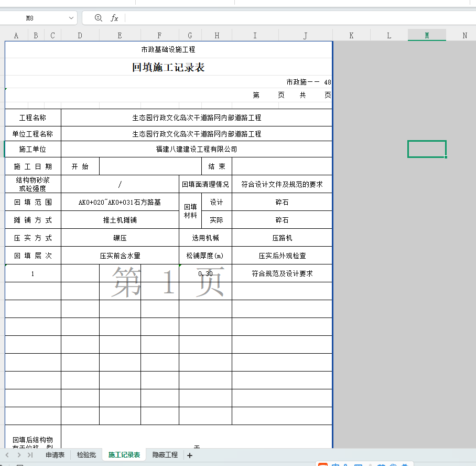476x466 pixels.
Task: Select column M header
Action: pos(427,36)
